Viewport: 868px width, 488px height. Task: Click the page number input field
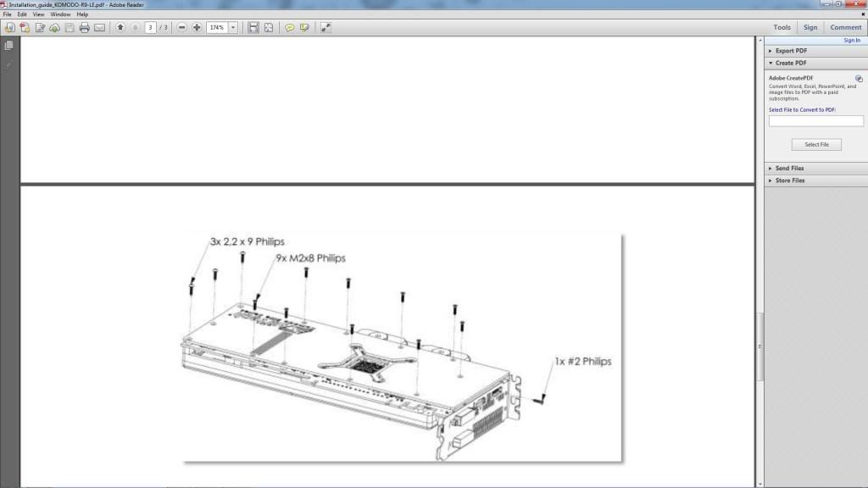151,28
